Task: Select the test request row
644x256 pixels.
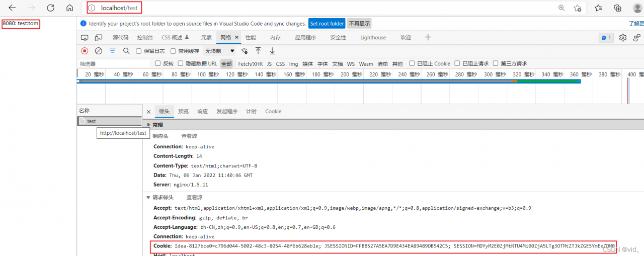Action: tap(109, 121)
